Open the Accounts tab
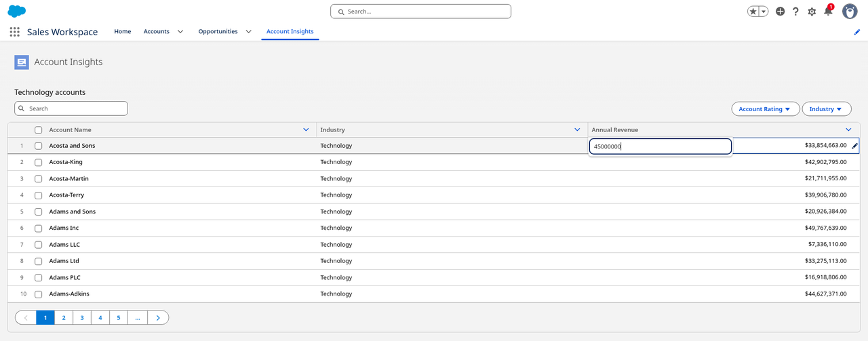 pos(157,32)
